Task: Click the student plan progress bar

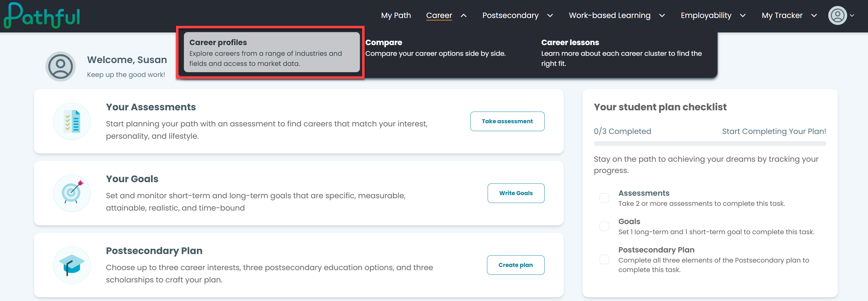Action: point(710,144)
